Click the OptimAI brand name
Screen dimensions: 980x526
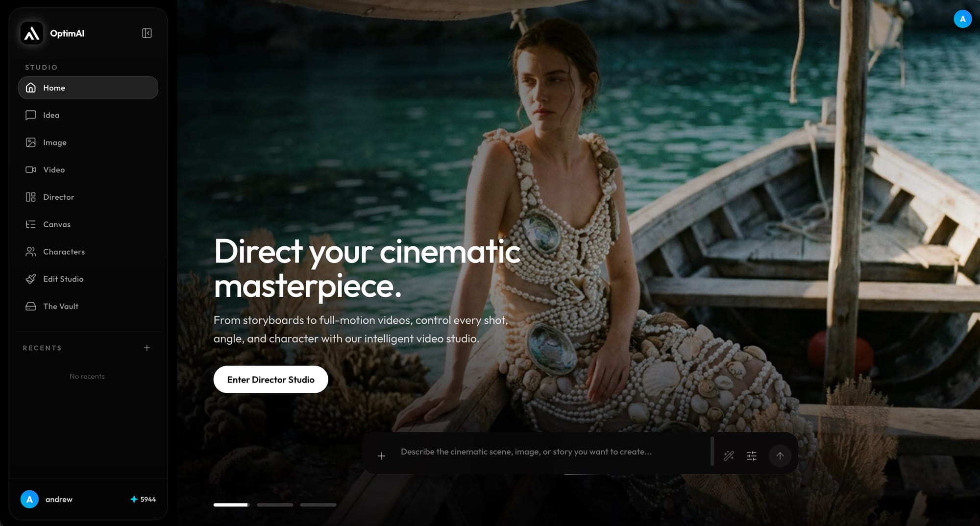67,33
